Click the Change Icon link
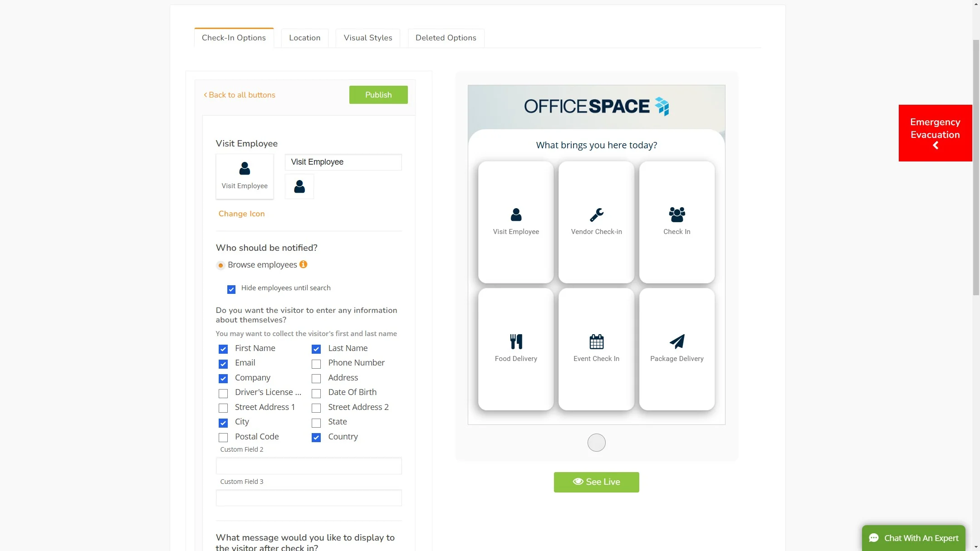The height and width of the screenshot is (551, 980). pyautogui.click(x=241, y=214)
